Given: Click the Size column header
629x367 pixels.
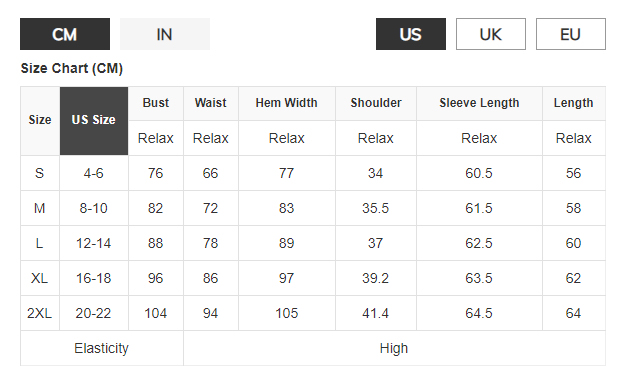Looking at the screenshot, I should tap(40, 121).
